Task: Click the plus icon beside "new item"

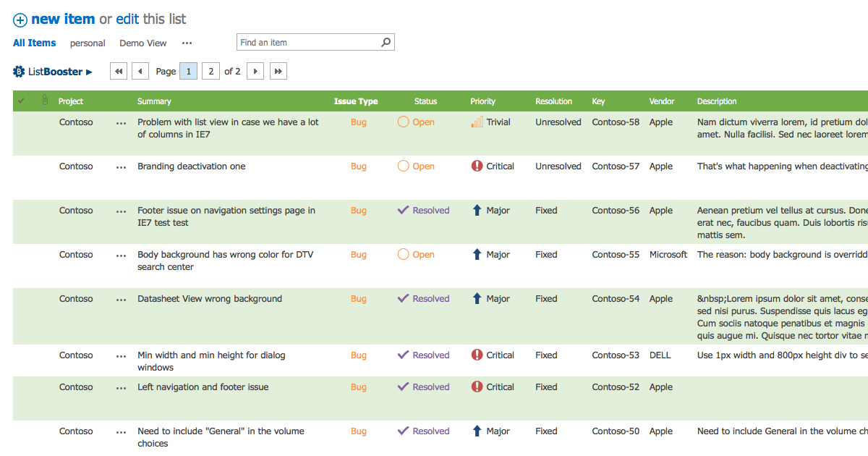Action: (x=20, y=20)
